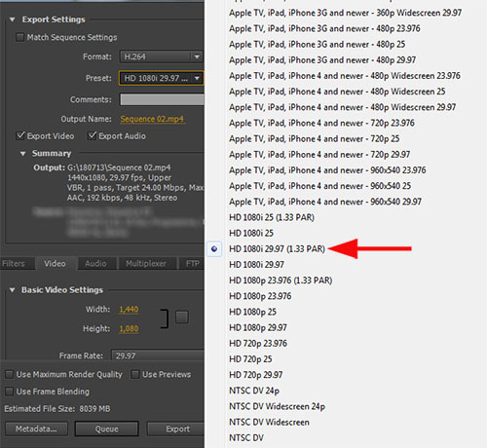Switch to the Audio tab
The image size is (487, 448).
(95, 263)
